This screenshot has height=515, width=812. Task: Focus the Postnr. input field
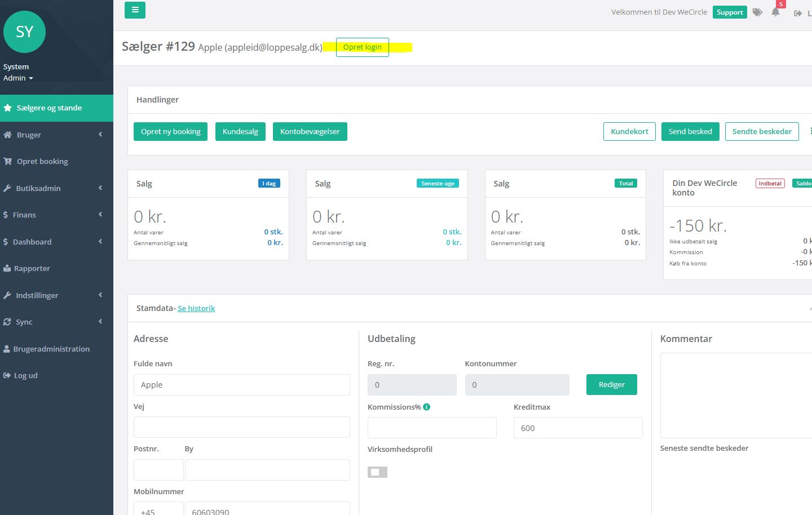point(158,470)
